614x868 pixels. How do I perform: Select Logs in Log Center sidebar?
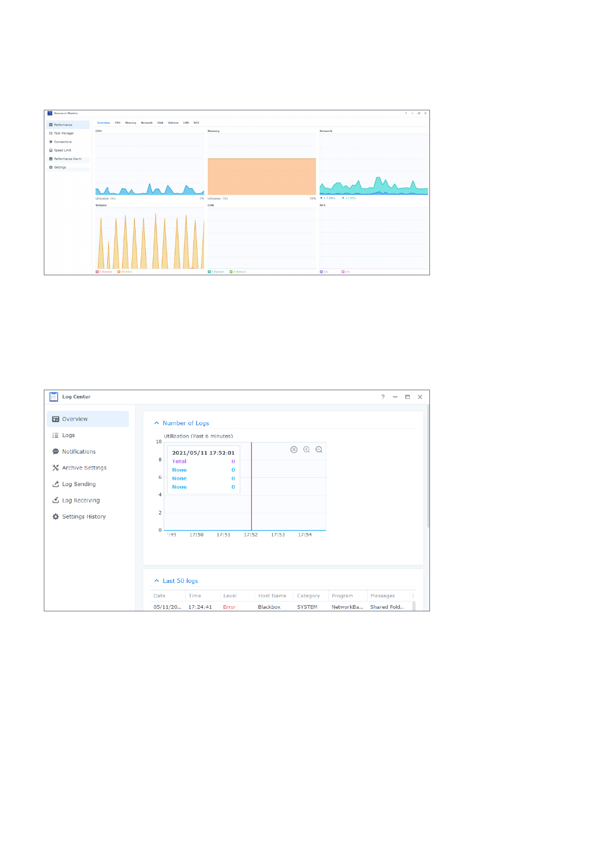(68, 436)
